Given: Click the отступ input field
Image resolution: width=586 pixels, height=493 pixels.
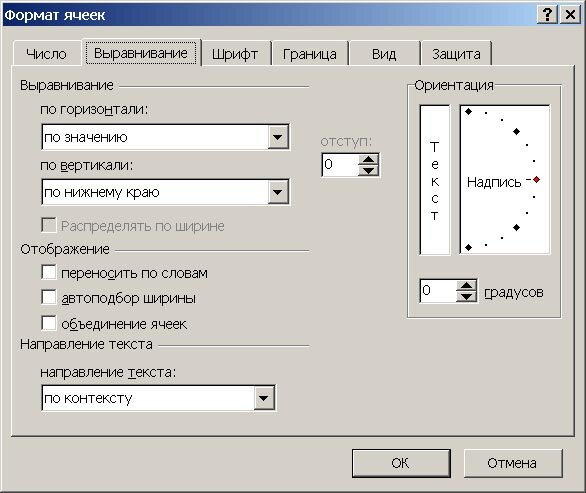Looking at the screenshot, I should click(x=340, y=165).
